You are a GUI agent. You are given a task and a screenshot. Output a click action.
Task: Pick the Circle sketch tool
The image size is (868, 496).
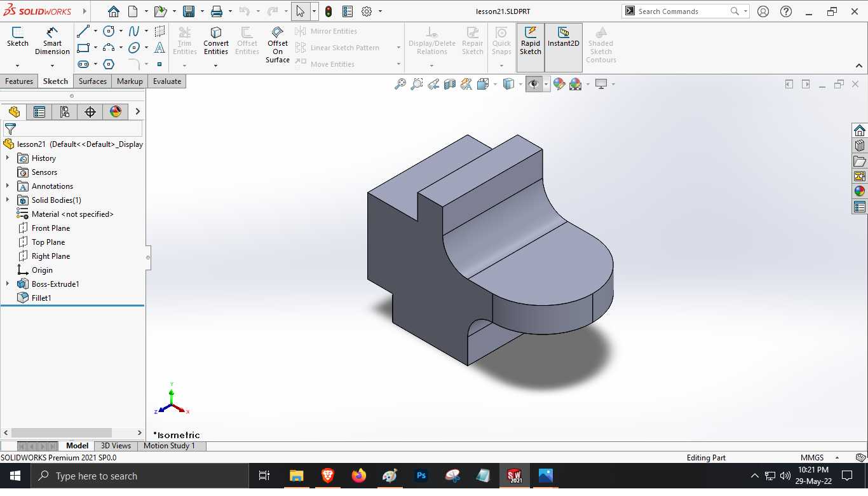109,31
